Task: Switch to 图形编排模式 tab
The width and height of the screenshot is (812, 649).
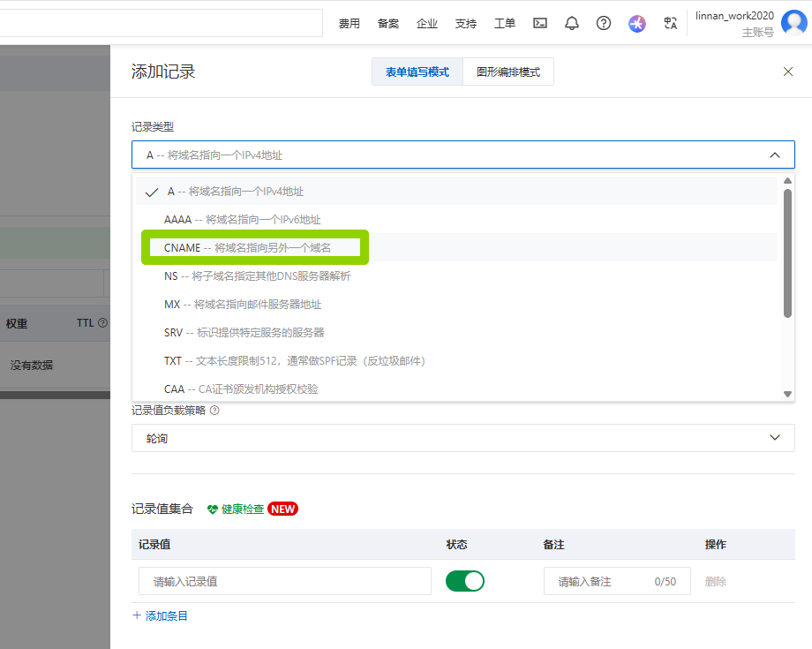Action: tap(508, 72)
